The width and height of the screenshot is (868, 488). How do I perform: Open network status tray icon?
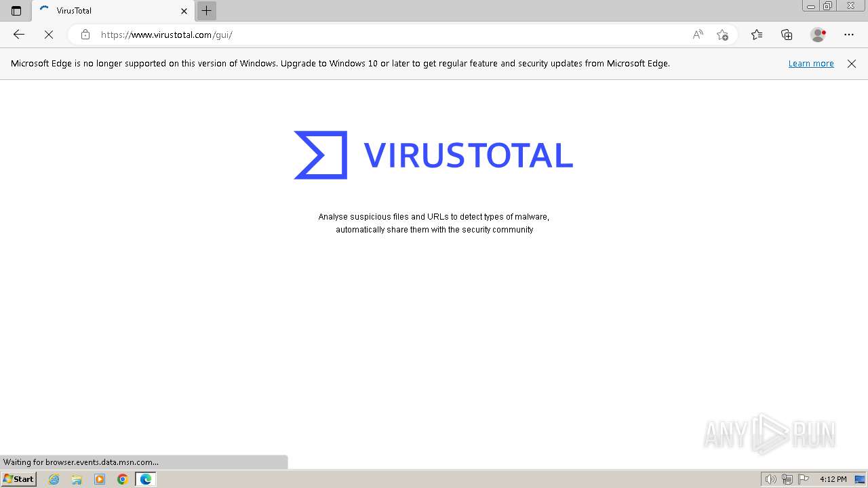click(787, 479)
